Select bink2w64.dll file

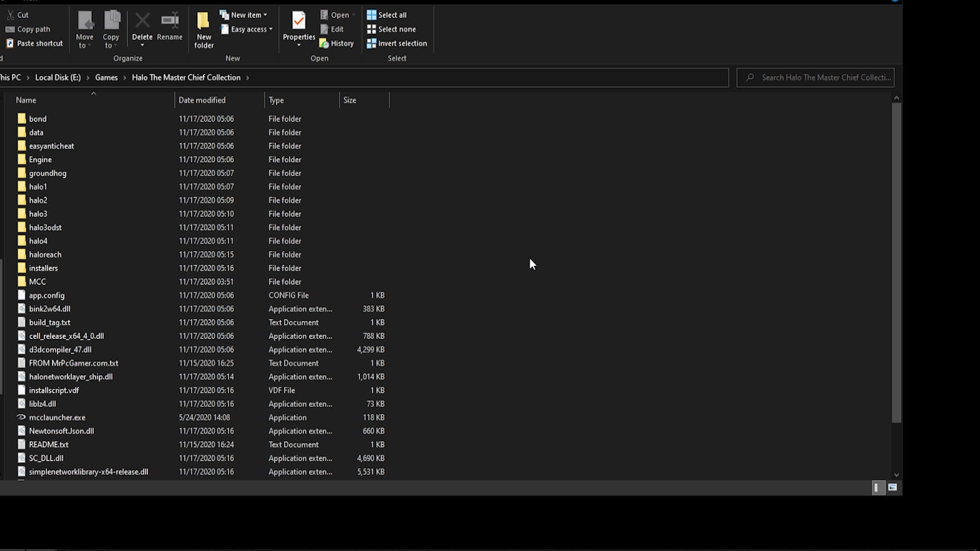pyautogui.click(x=49, y=309)
